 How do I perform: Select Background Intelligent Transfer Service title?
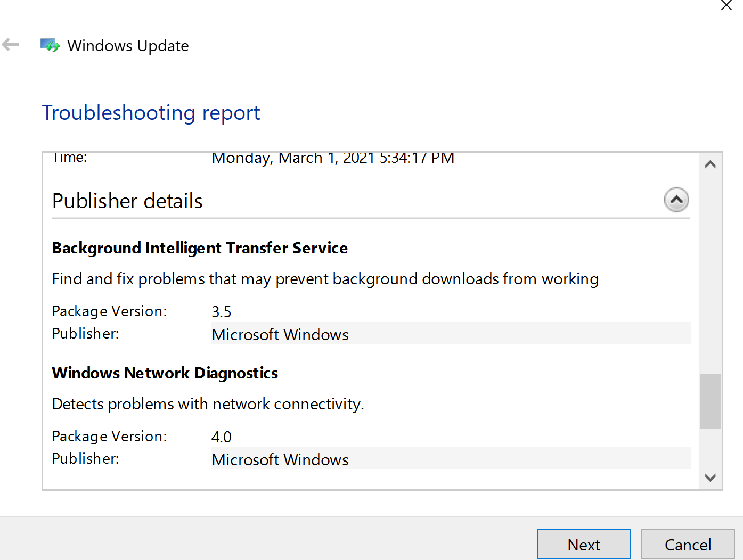[x=200, y=248]
